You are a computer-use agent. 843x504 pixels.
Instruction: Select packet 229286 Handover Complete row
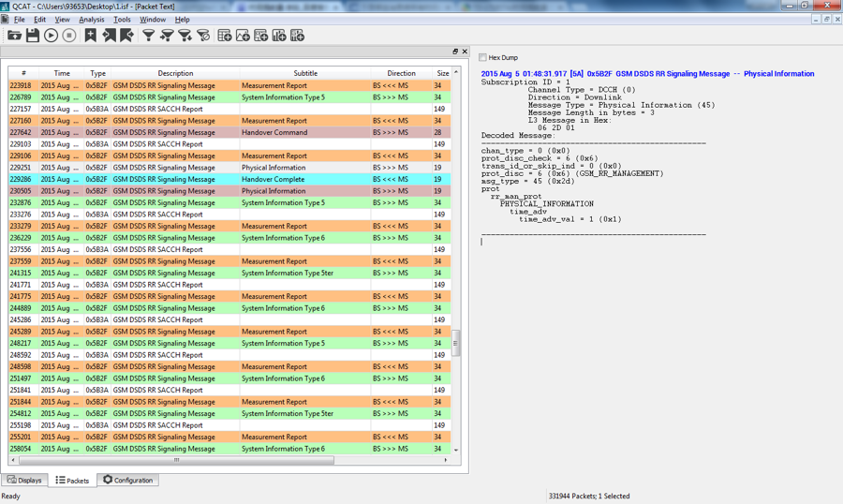[x=229, y=179]
